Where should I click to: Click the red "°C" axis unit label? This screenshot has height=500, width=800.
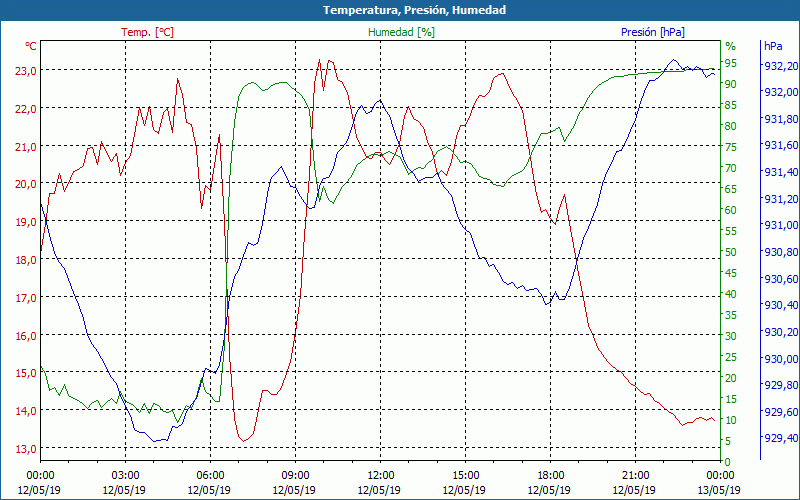[x=31, y=46]
